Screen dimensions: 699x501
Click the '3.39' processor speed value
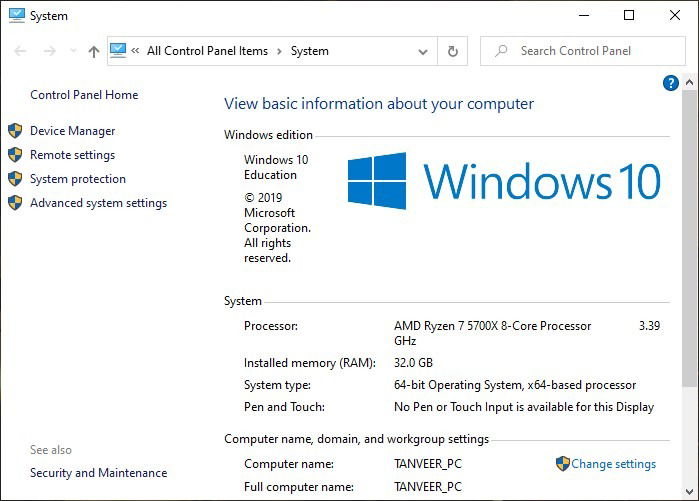(x=650, y=326)
